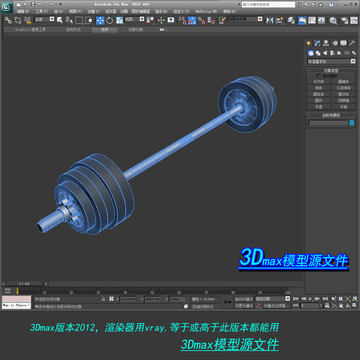Activate the Rotate tool icon
Viewport: 360px width, 360px height.
(x=110, y=20)
